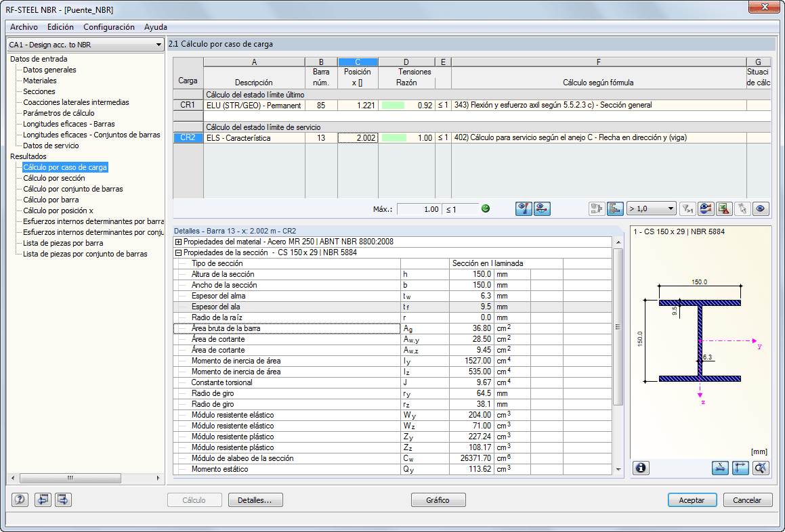Toggle section dimensions display icon
This screenshot has width=785, height=532.
point(720,468)
